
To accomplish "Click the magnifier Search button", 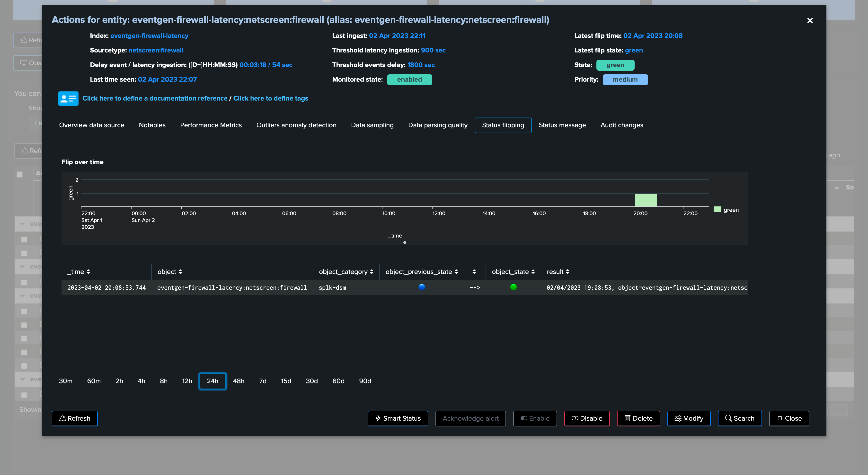I will point(740,418).
